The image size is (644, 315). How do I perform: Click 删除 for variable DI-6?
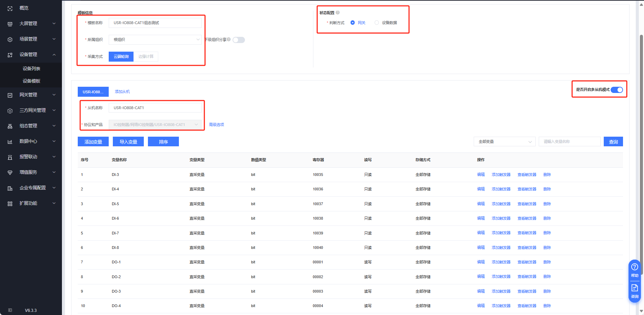point(547,218)
